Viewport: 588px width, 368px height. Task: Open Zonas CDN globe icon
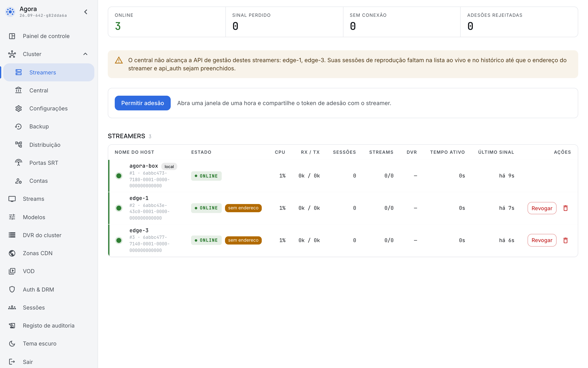(12, 253)
